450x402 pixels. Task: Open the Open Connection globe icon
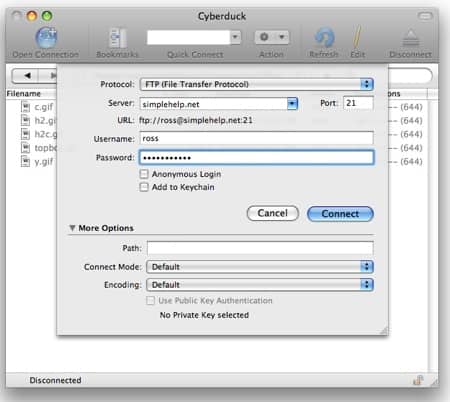pos(46,37)
